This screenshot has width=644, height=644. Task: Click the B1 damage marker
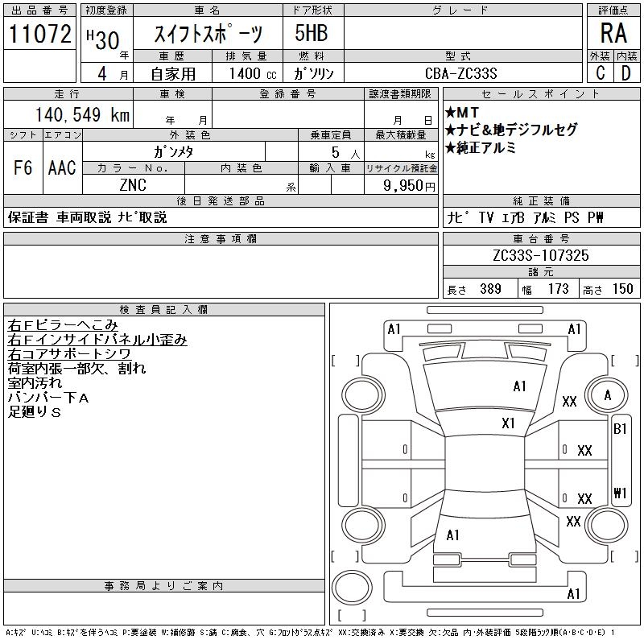(620, 429)
